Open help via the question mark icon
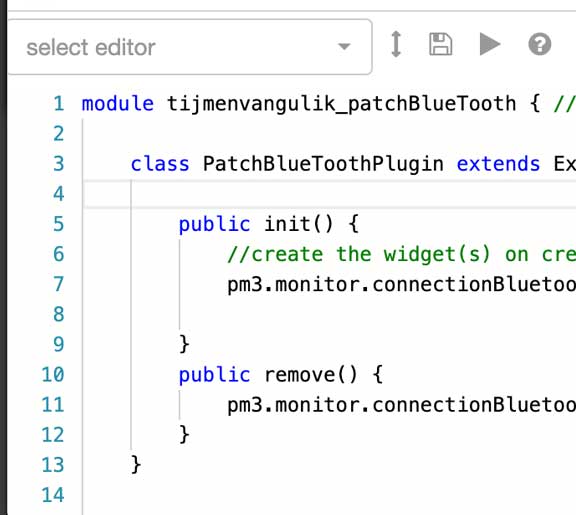Image resolution: width=576 pixels, height=515 pixels. (540, 44)
